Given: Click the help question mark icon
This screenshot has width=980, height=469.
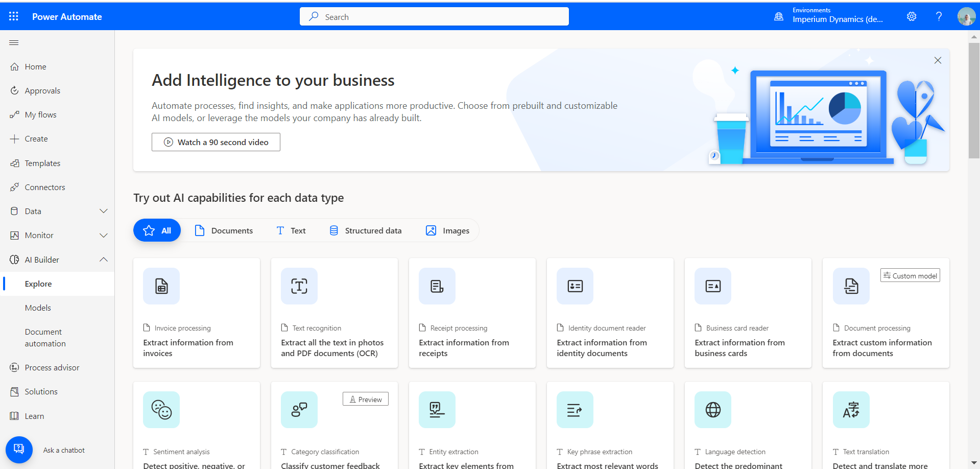Looking at the screenshot, I should (x=939, y=16).
